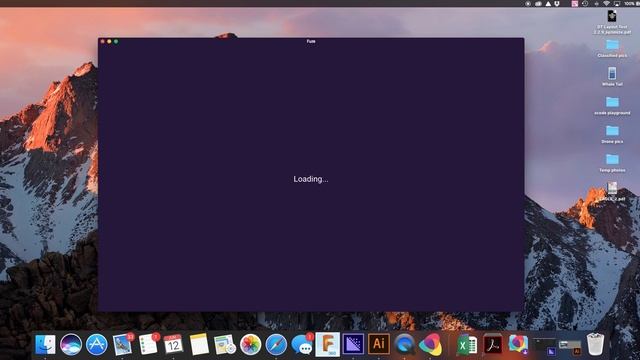Select the Temp photos folder
640x360 pixels.
pyautogui.click(x=612, y=163)
